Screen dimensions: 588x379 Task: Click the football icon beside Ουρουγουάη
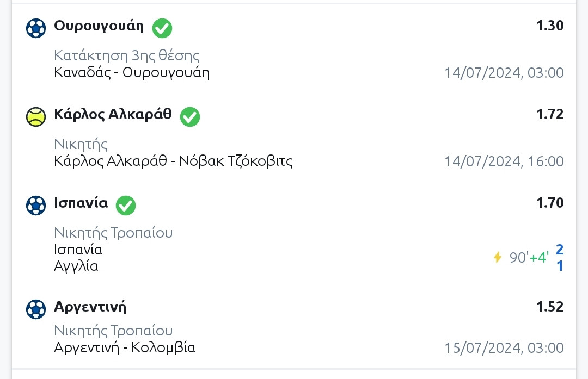(36, 28)
